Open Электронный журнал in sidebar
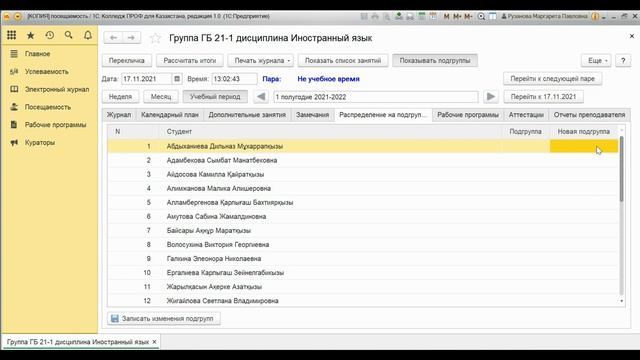640x360 pixels. click(57, 89)
